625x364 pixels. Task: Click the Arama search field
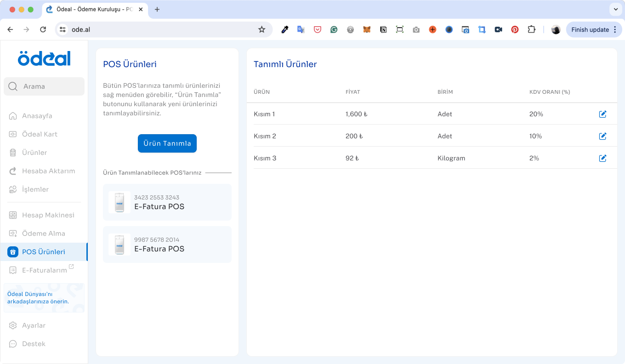[x=44, y=86]
